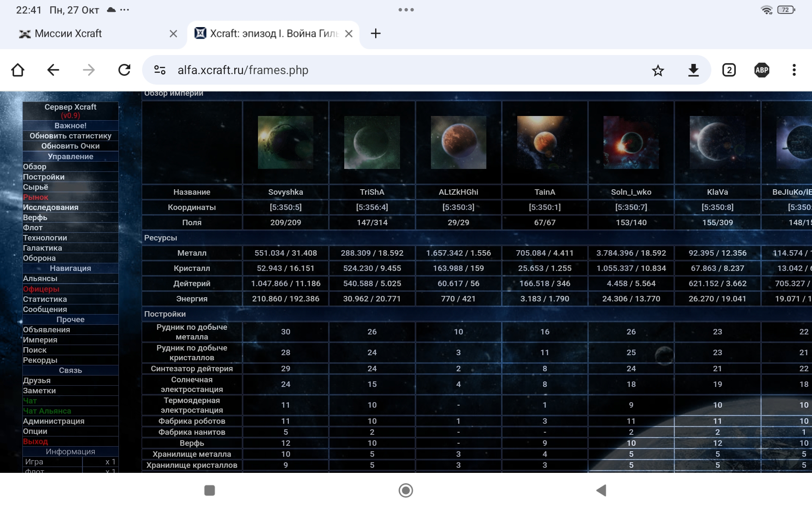
Task: Open the browser three-dot menu
Action: click(794, 70)
